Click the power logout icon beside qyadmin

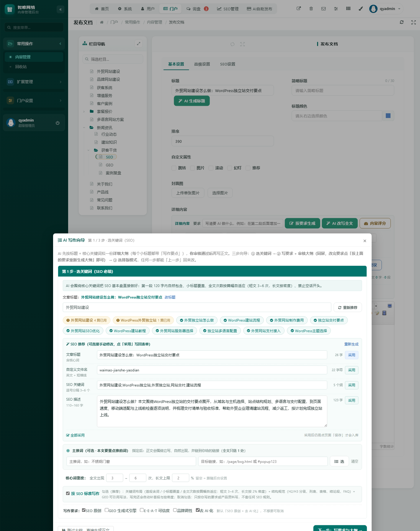pos(58,123)
